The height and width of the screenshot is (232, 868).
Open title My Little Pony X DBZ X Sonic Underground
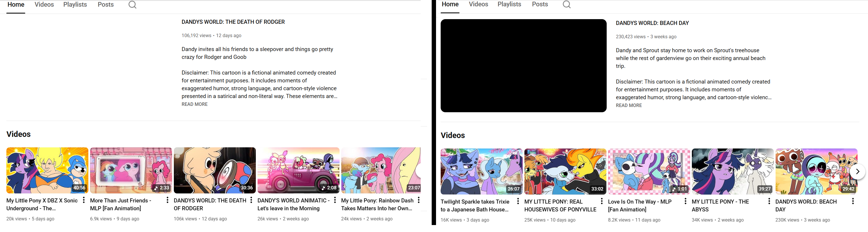click(x=42, y=204)
